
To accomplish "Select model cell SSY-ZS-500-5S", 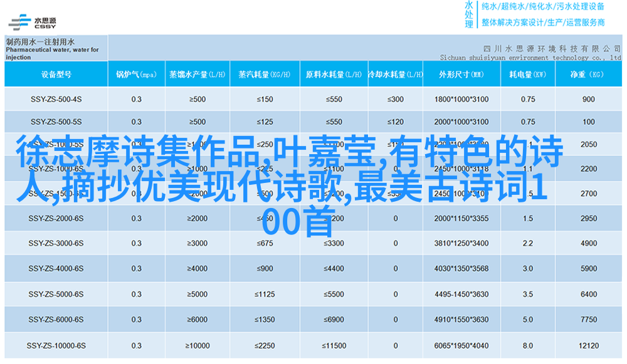I will 56,122.
